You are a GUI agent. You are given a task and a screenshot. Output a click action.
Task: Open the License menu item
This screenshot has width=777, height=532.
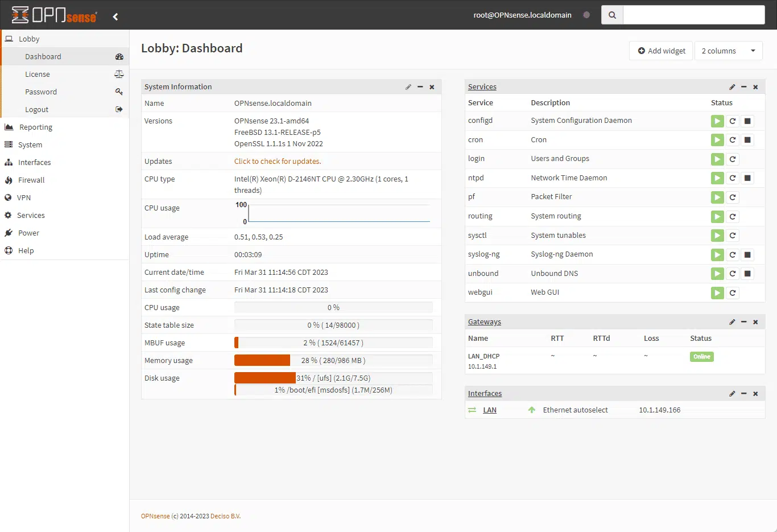click(38, 75)
